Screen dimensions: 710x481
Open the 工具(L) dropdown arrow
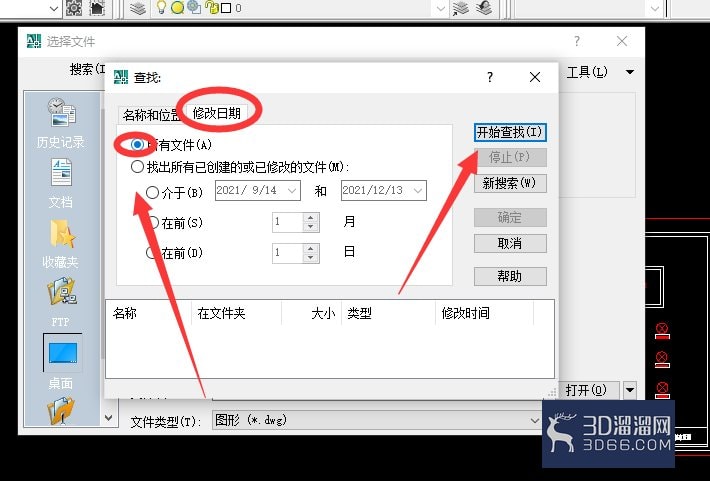[630, 72]
